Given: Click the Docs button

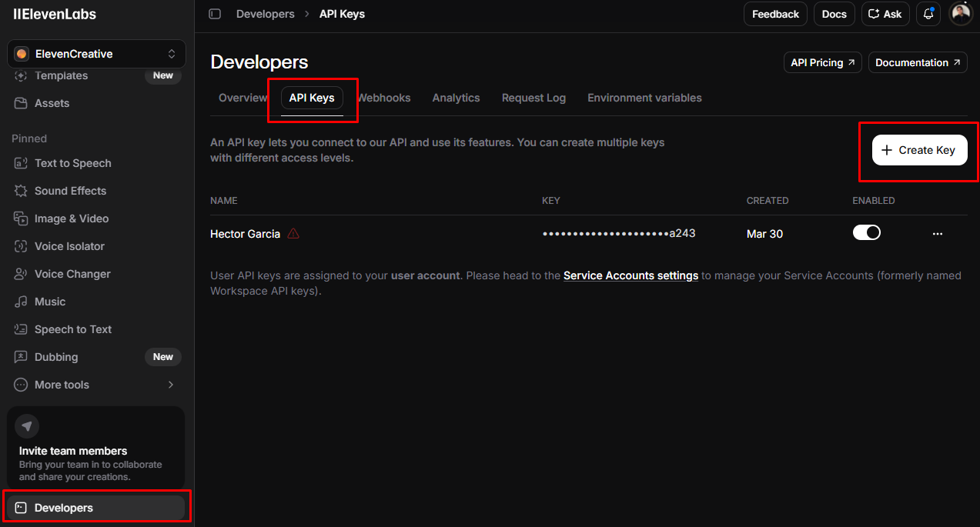Looking at the screenshot, I should coord(834,14).
